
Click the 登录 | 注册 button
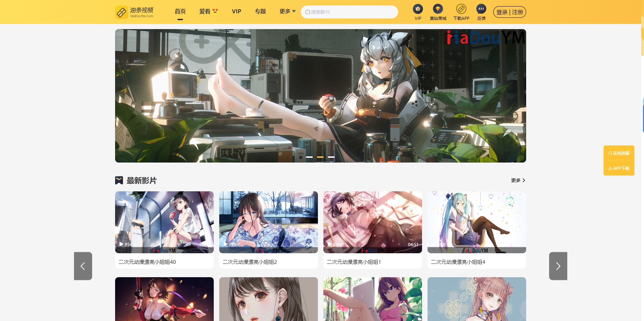[510, 12]
